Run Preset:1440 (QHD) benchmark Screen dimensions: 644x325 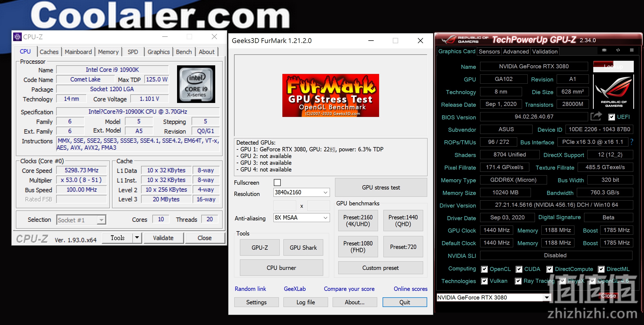[403, 221]
